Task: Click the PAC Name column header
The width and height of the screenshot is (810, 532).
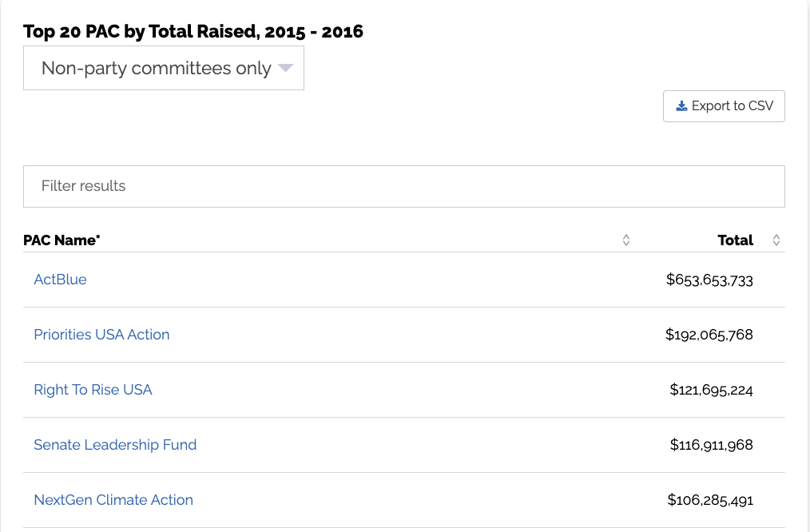Action: point(62,240)
